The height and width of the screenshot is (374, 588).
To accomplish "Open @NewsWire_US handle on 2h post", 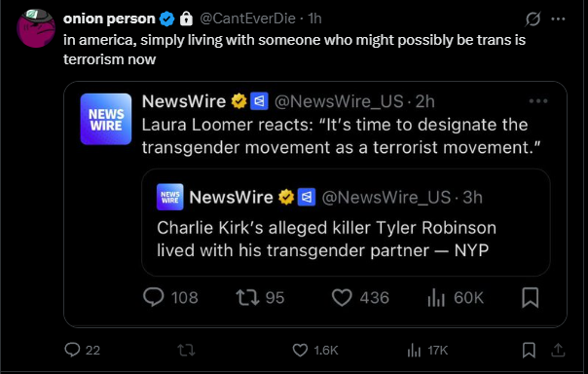I will [339, 101].
